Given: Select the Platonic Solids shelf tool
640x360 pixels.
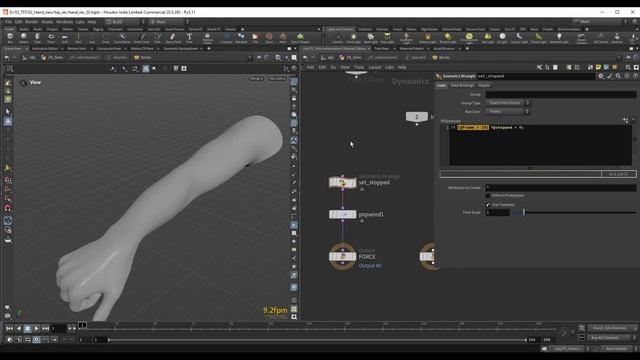Looking at the screenshot, I should click(x=207, y=38).
